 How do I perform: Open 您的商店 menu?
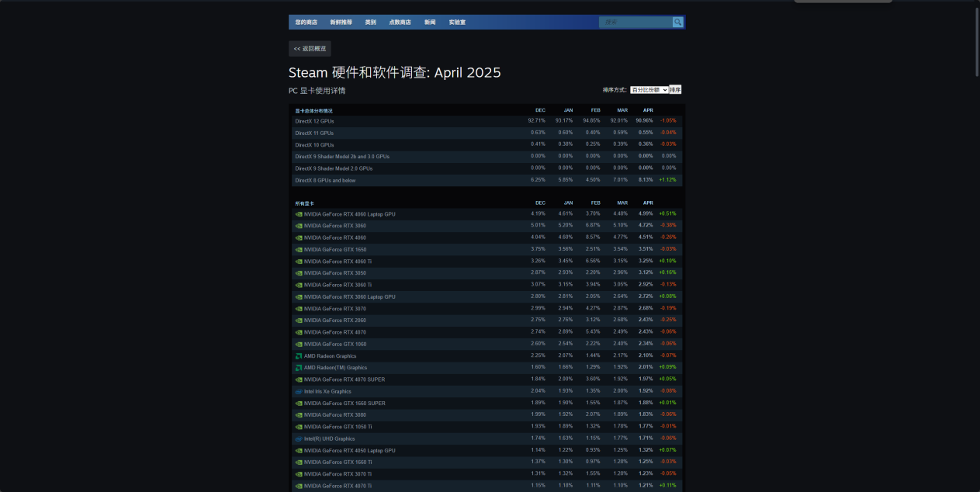306,22
